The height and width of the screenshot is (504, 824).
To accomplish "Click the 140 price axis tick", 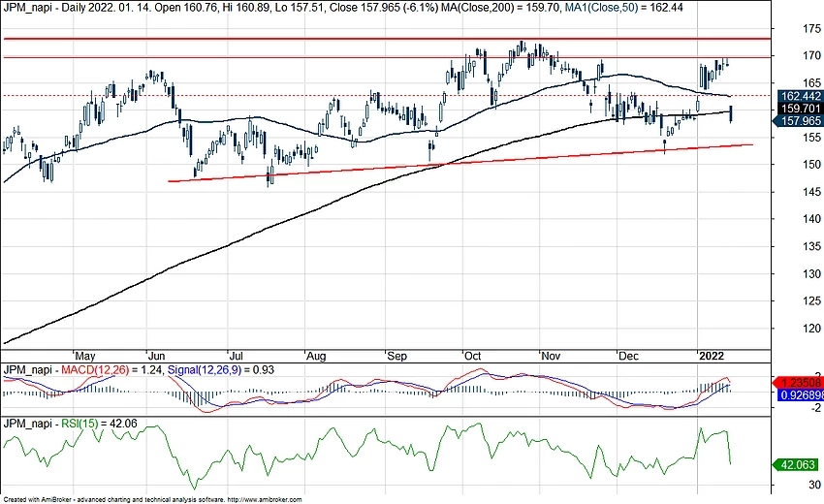I will pyautogui.click(x=811, y=219).
